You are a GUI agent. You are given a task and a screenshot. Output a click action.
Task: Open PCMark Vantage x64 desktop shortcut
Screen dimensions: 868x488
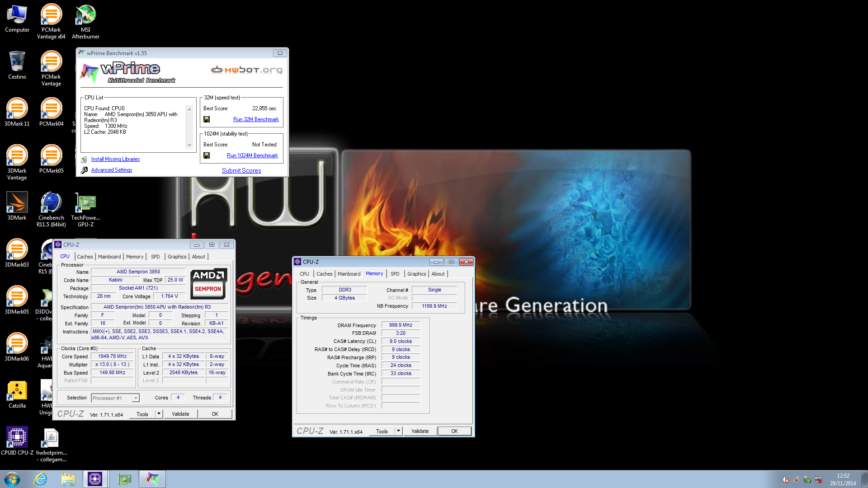click(x=51, y=22)
